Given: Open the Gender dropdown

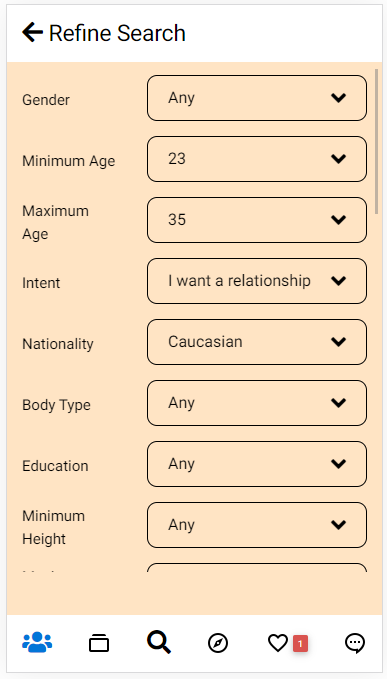Looking at the screenshot, I should pyautogui.click(x=257, y=98).
